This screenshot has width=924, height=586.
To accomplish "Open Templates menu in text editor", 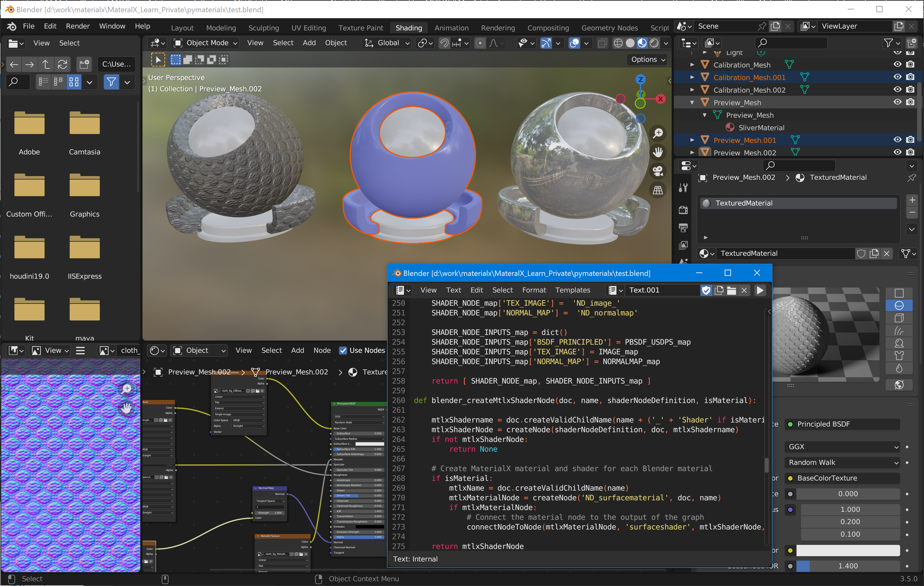I will click(x=572, y=290).
